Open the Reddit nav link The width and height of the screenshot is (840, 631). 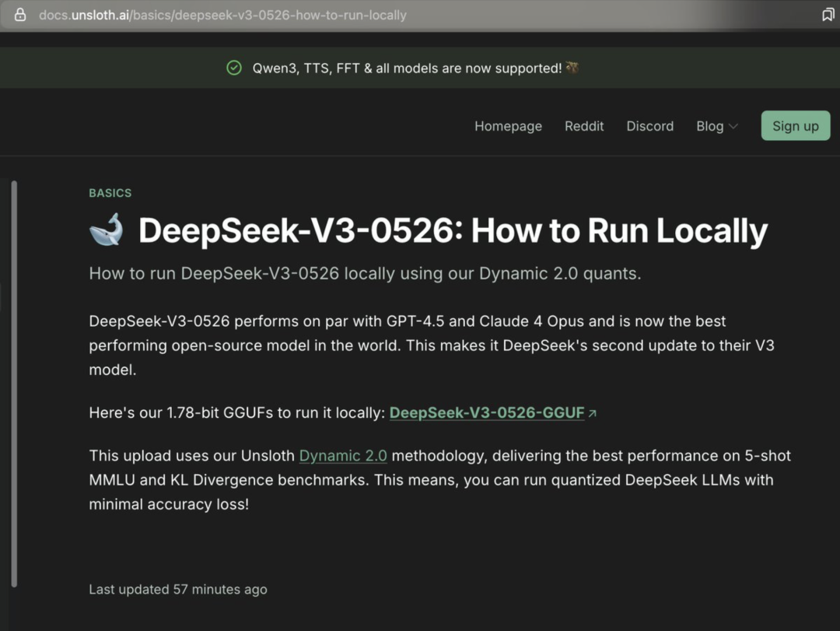tap(584, 126)
